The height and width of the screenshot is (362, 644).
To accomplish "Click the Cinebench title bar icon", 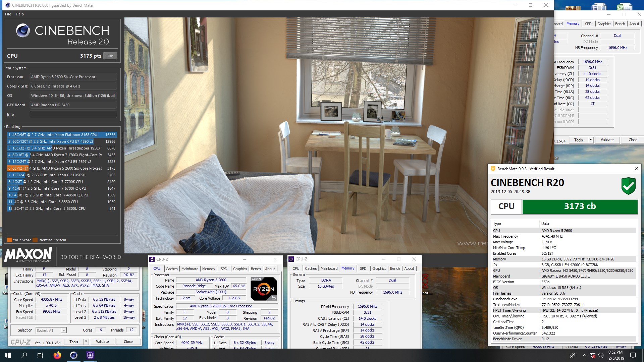I will tap(8, 5).
